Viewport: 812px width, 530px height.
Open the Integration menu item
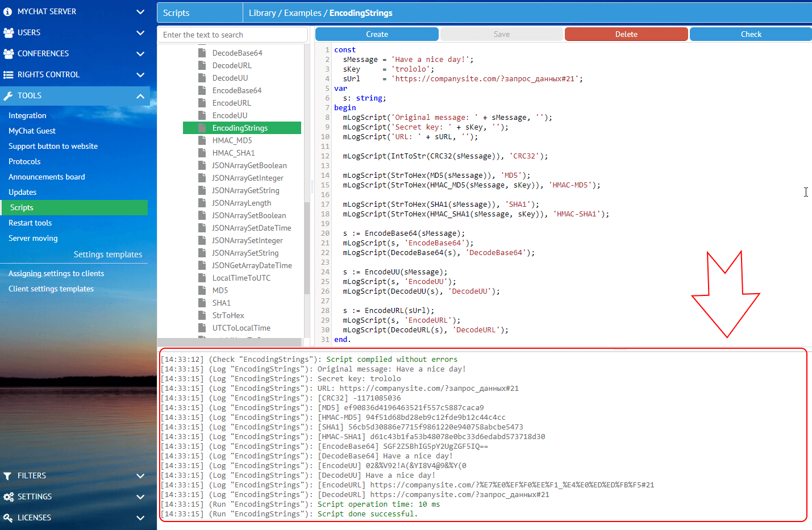click(27, 115)
